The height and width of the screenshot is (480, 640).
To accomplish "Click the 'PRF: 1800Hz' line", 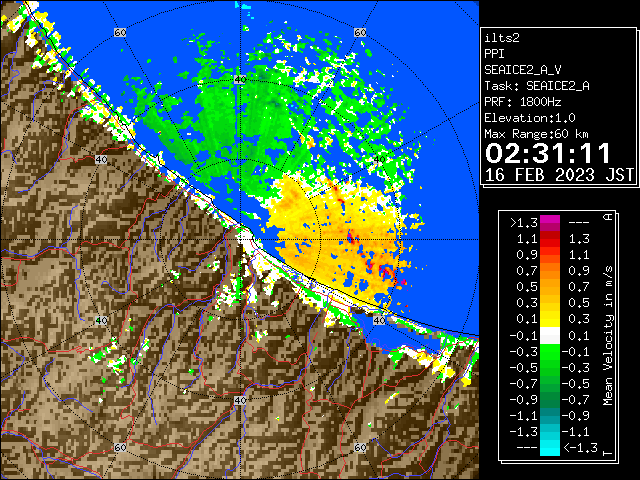I will pos(523,102).
